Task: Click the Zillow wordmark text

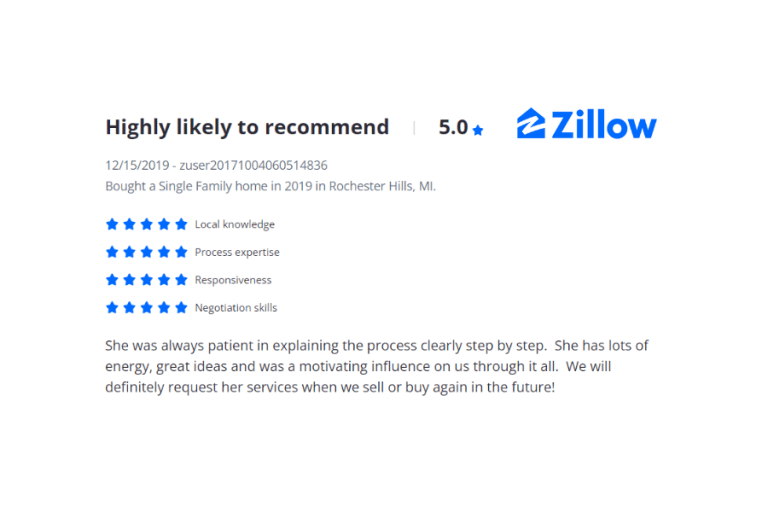Action: [604, 125]
